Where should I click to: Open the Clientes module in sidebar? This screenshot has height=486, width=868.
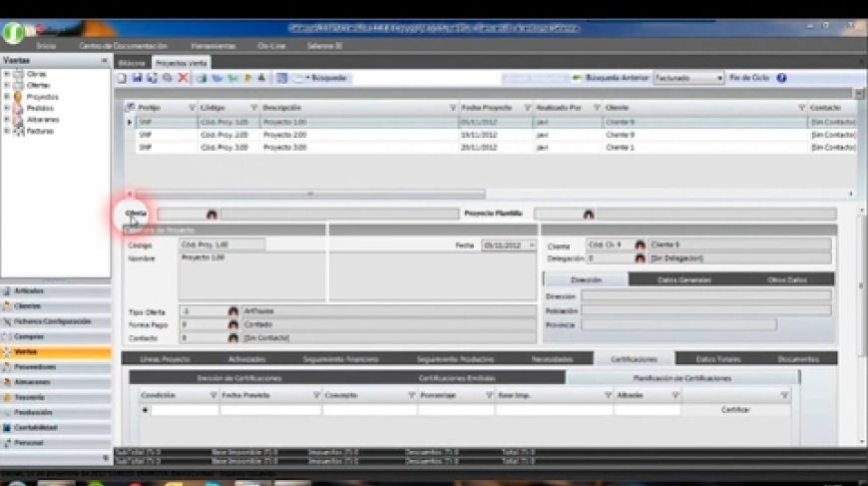pyautogui.click(x=55, y=306)
